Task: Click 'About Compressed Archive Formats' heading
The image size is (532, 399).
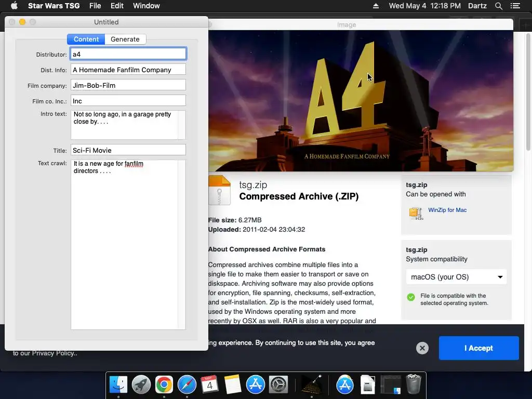Action: pyautogui.click(x=267, y=249)
